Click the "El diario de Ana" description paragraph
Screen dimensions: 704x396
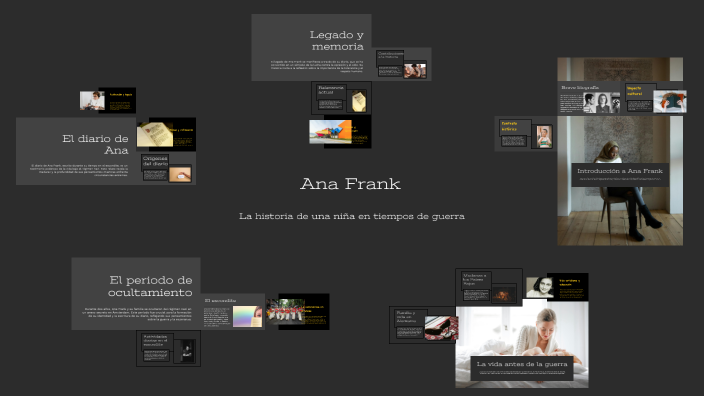(79, 170)
